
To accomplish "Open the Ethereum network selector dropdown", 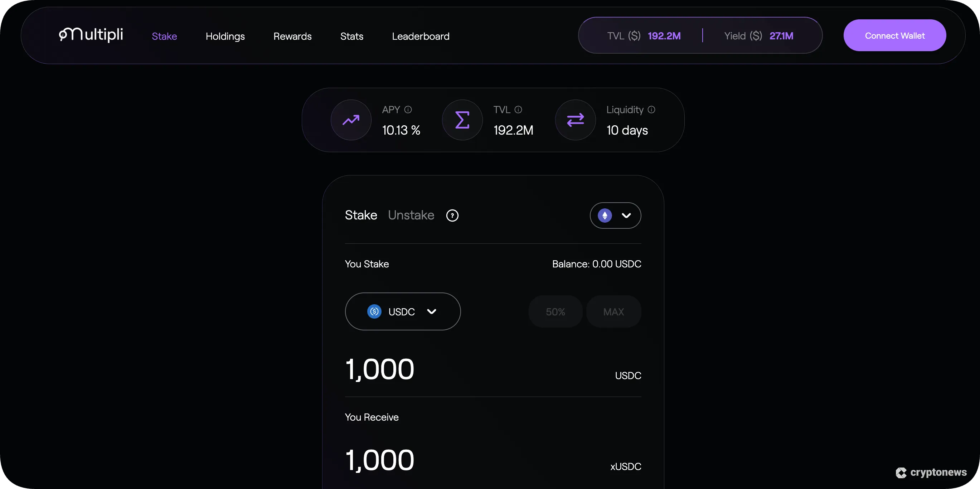I will tap(615, 216).
